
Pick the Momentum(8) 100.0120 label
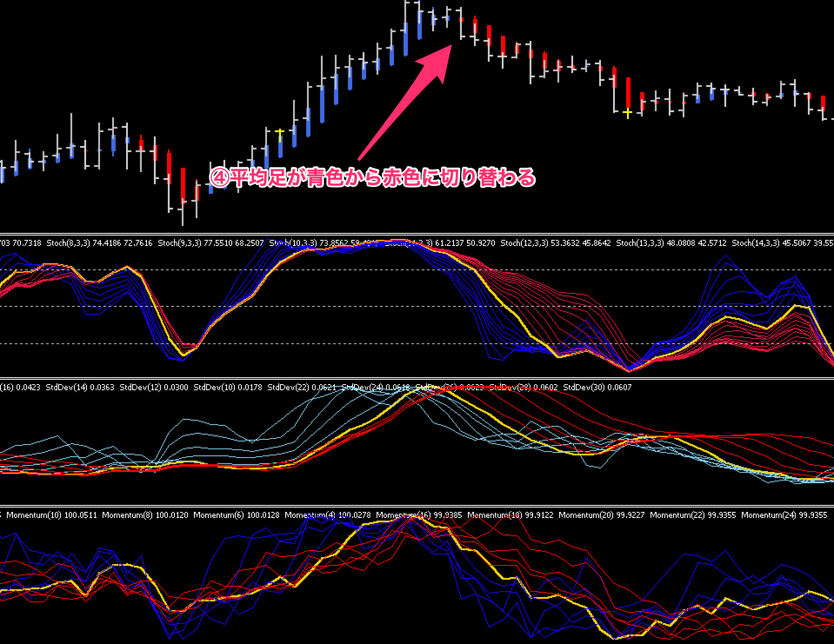(145, 515)
